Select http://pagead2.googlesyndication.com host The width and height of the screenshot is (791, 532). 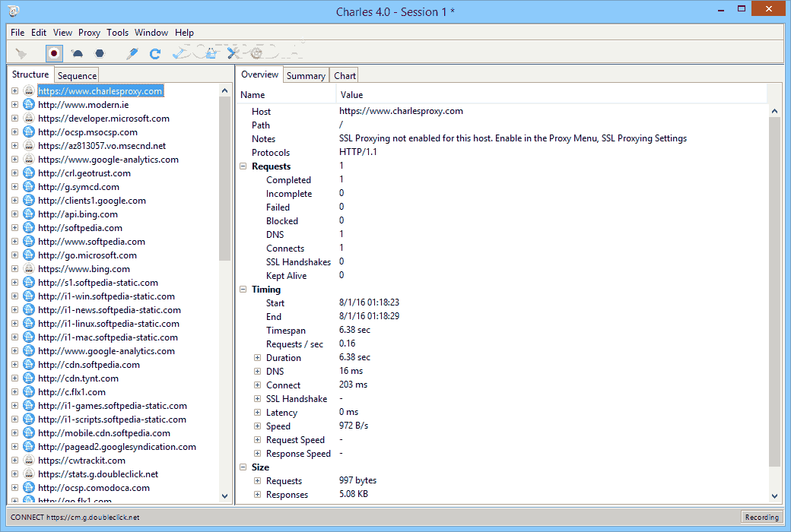click(x=117, y=446)
